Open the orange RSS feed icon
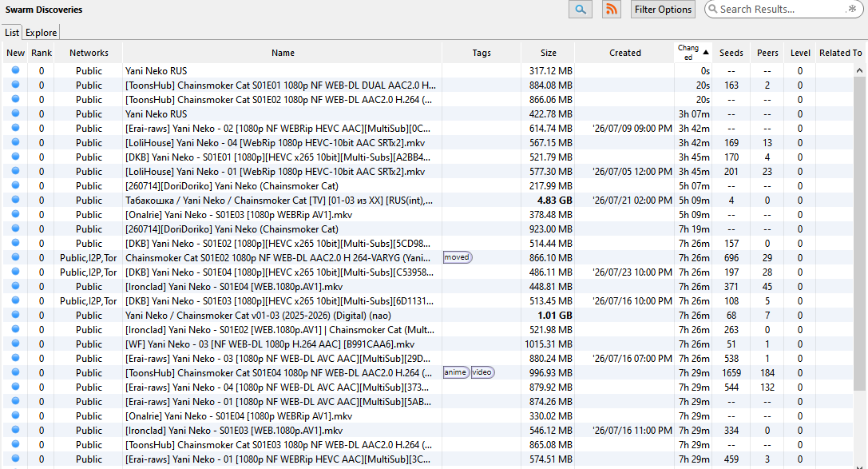This screenshot has height=469, width=868. point(611,10)
